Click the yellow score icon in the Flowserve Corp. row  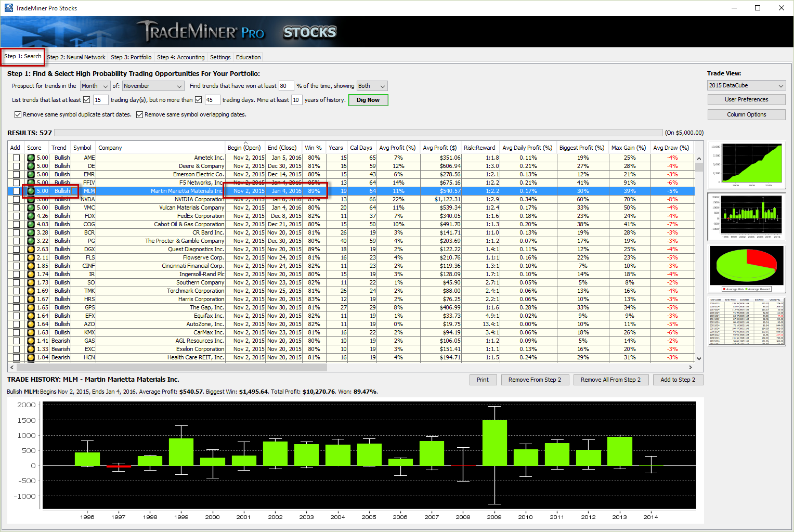pyautogui.click(x=31, y=257)
